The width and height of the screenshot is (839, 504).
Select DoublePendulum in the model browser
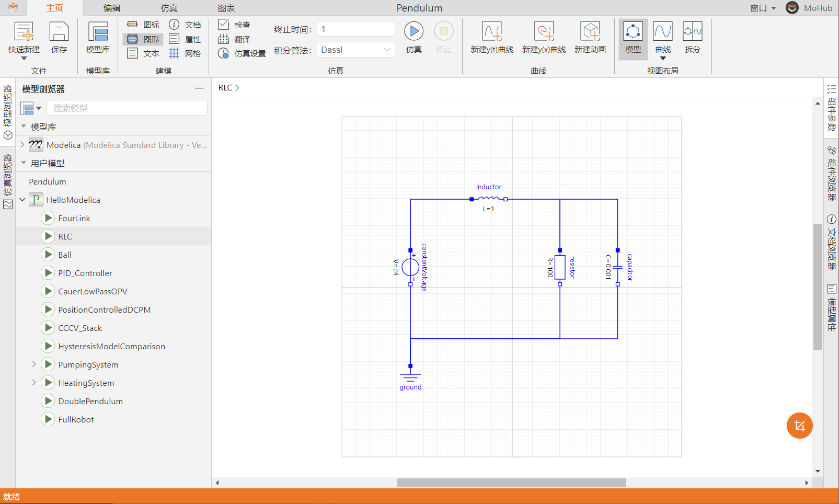click(90, 401)
